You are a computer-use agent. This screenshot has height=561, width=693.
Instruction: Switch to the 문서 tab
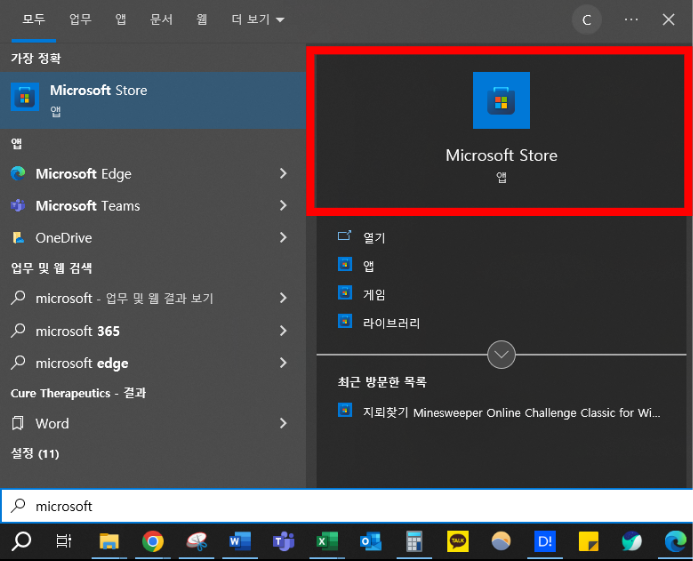pos(161,19)
